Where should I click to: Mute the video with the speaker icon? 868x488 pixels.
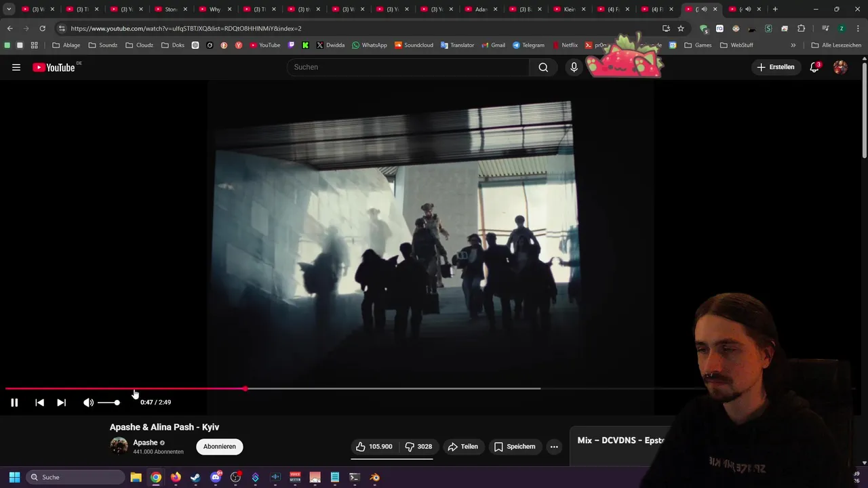pyautogui.click(x=88, y=403)
